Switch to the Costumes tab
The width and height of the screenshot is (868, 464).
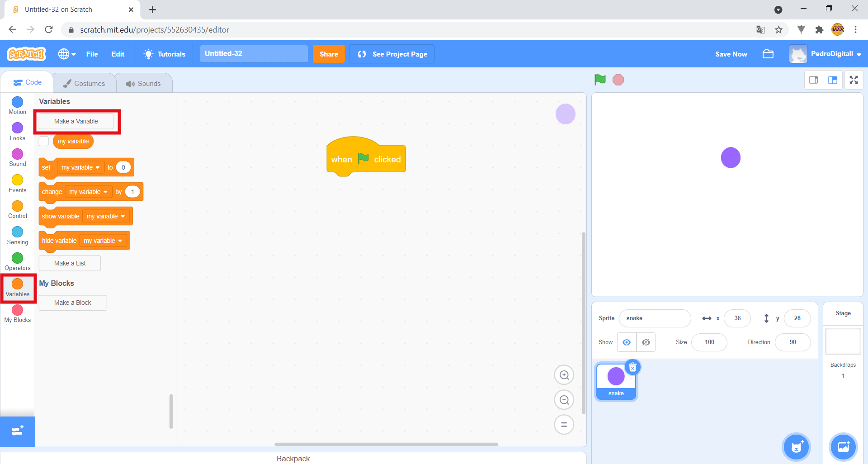click(x=84, y=83)
